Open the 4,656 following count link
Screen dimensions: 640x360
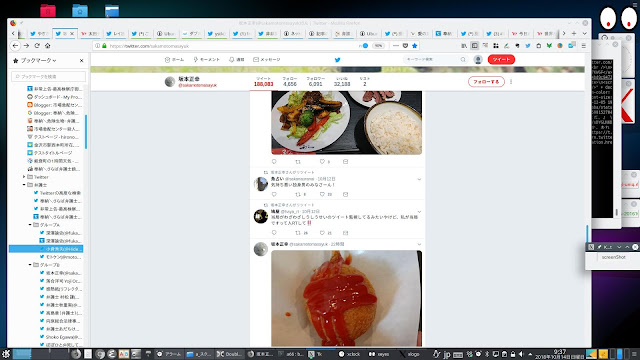(290, 82)
